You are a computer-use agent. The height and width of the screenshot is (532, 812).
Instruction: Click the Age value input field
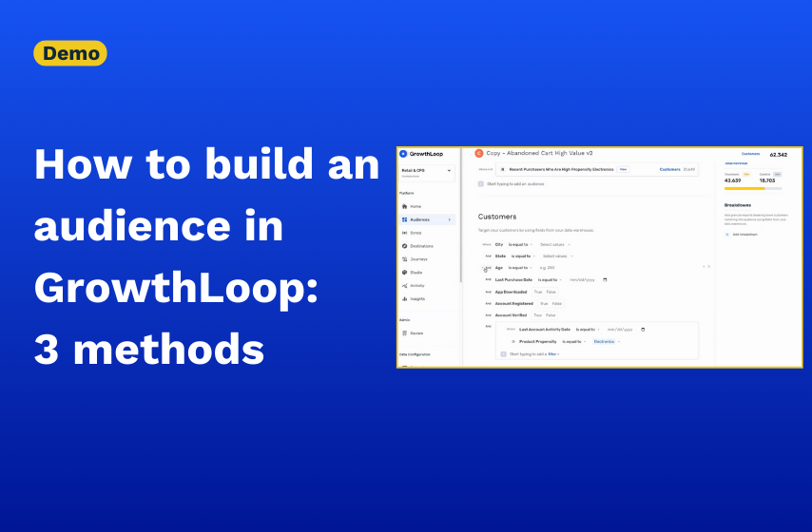547,268
